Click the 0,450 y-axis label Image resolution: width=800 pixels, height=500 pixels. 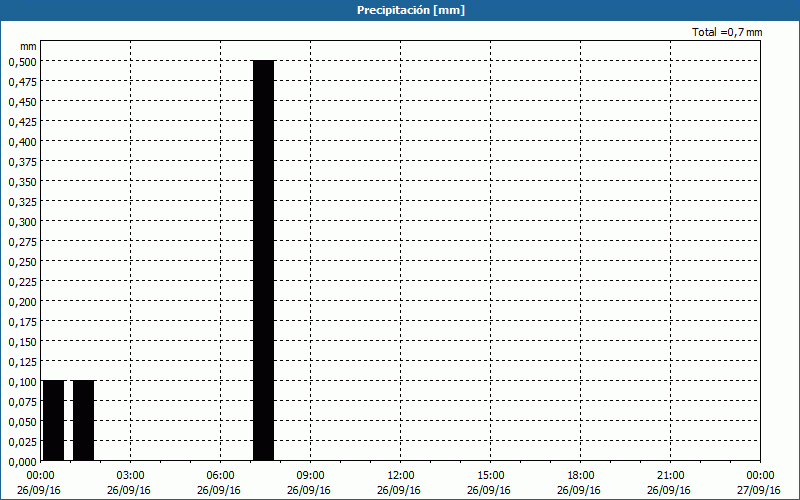(22, 102)
